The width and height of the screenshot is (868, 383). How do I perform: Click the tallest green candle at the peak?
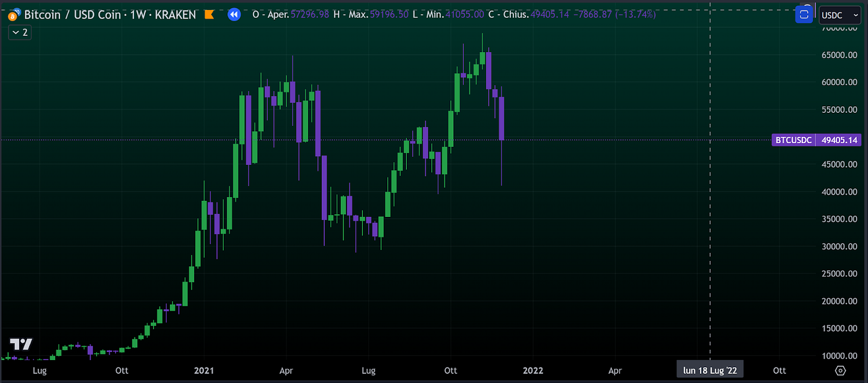click(x=484, y=56)
